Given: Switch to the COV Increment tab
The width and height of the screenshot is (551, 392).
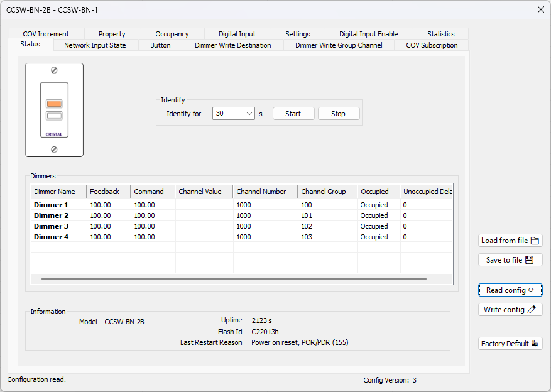Looking at the screenshot, I should (x=46, y=34).
